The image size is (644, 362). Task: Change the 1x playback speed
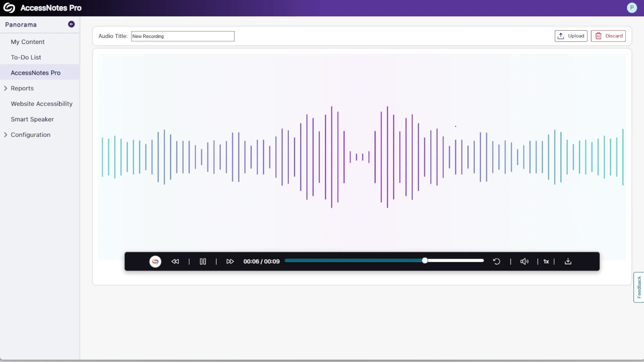pos(546,261)
